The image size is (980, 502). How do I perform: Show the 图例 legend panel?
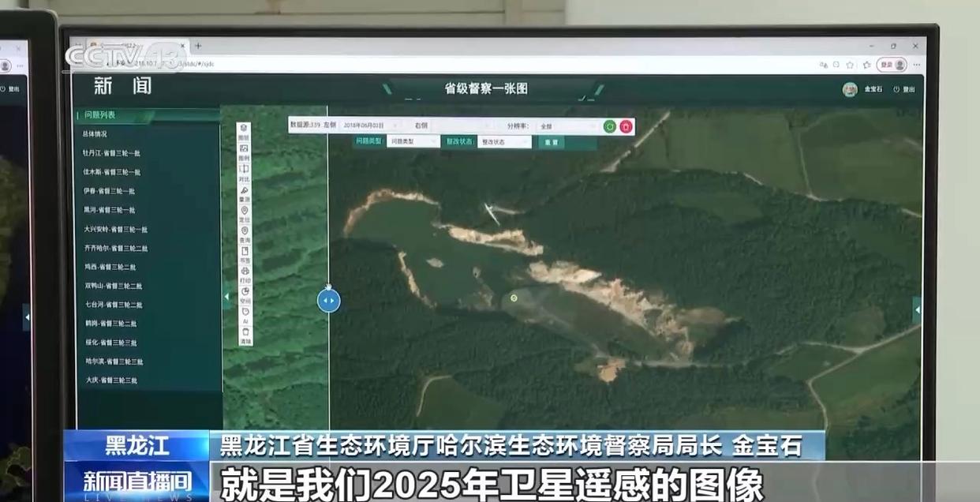coord(244,152)
